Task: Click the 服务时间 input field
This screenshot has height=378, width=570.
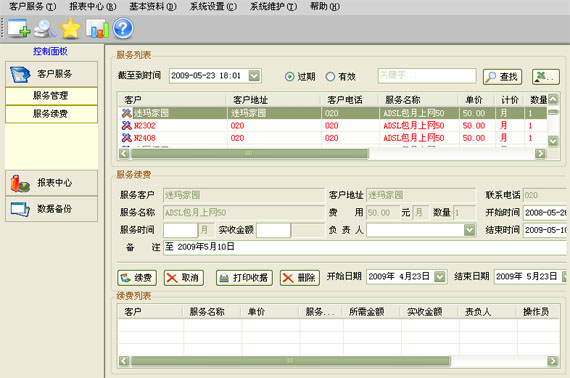Action: click(x=180, y=230)
